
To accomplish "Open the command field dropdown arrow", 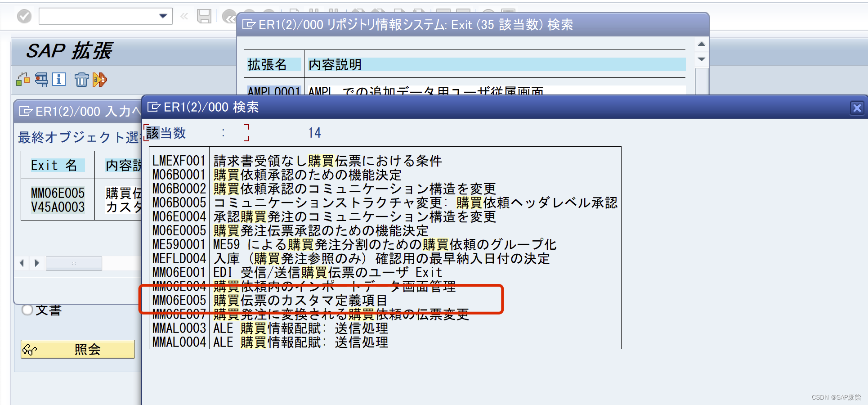I will click(x=163, y=17).
